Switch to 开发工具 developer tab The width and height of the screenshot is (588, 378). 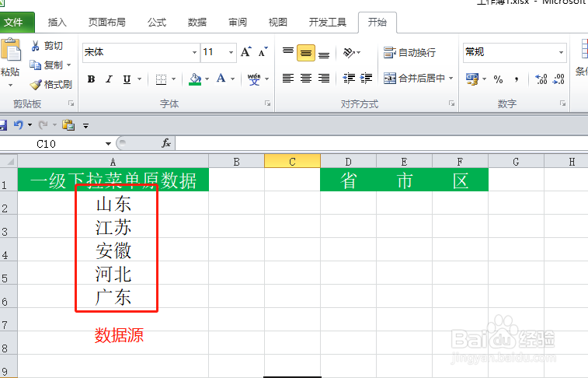pyautogui.click(x=327, y=23)
